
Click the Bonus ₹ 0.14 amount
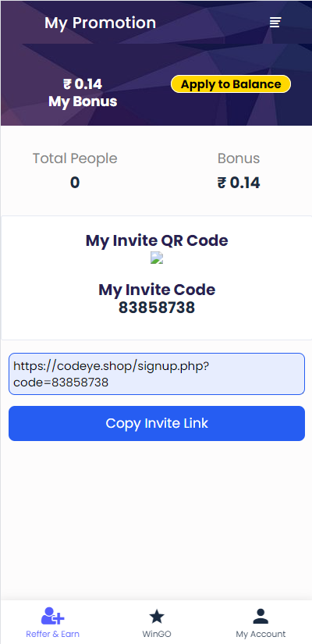[239, 183]
